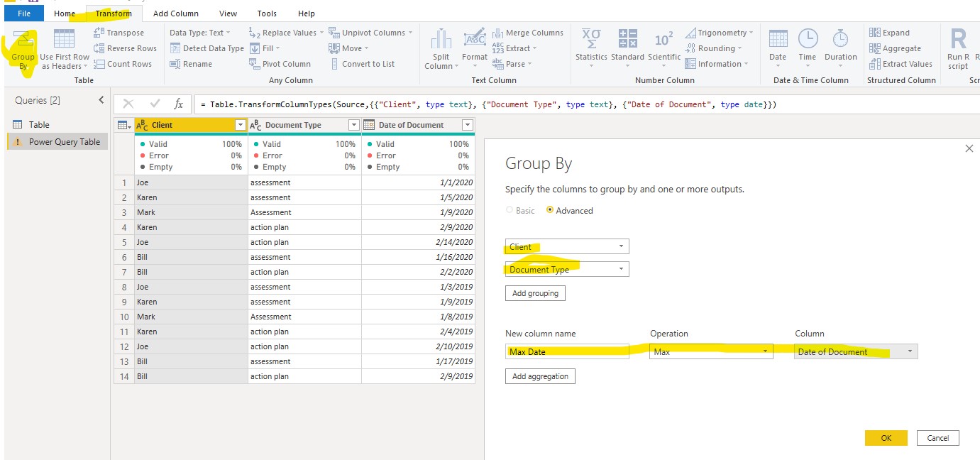Open the Client column filter arrow
This screenshot has height=460, width=980.
coord(240,125)
